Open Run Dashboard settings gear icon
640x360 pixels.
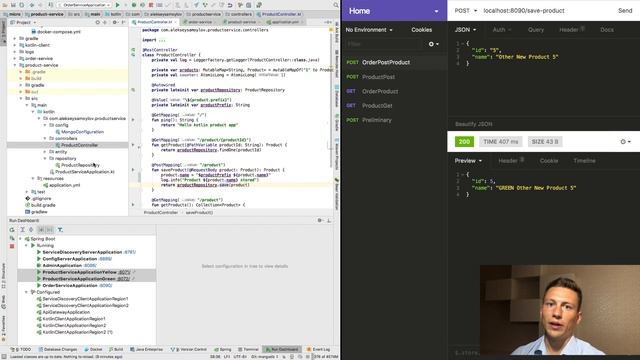tap(320, 220)
